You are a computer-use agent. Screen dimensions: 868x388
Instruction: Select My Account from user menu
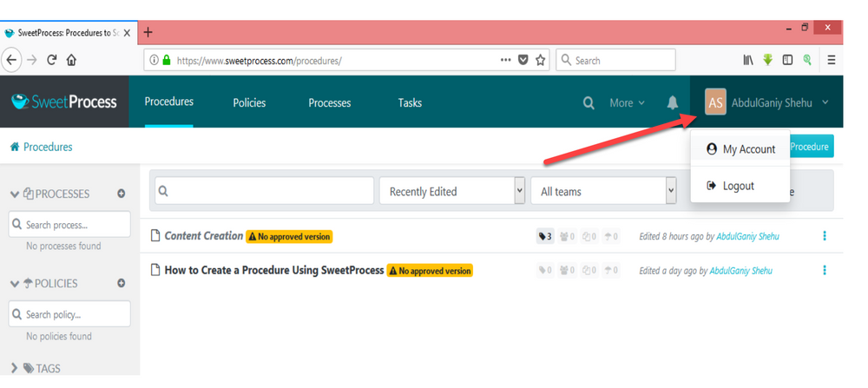(x=740, y=149)
